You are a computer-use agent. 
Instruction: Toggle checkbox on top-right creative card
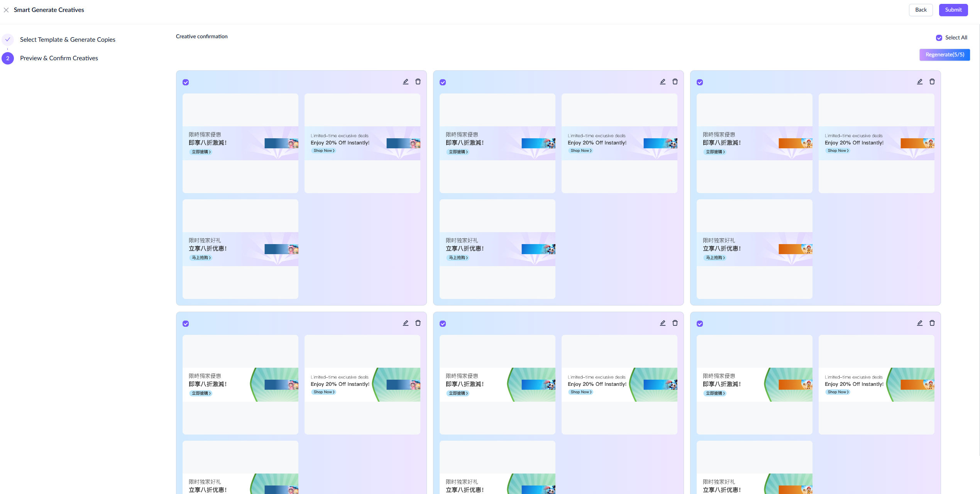(x=700, y=82)
